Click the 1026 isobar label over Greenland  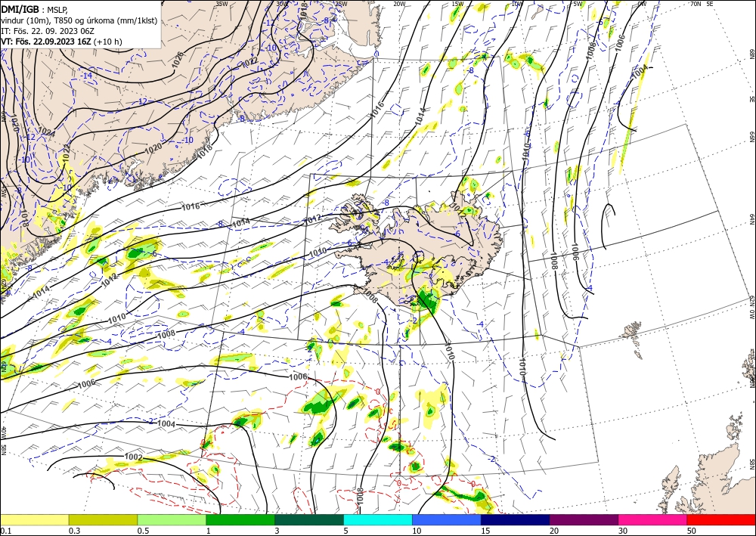click(178, 61)
